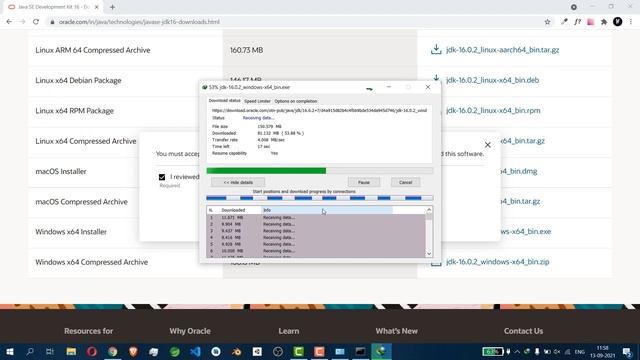Viewport: 640px width, 360px height.
Task: Pause the JDK download
Action: tap(364, 182)
